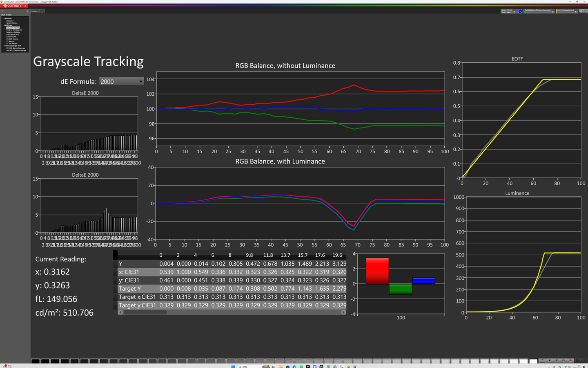Select the 'x: CIE31' row label in data table

pos(129,272)
